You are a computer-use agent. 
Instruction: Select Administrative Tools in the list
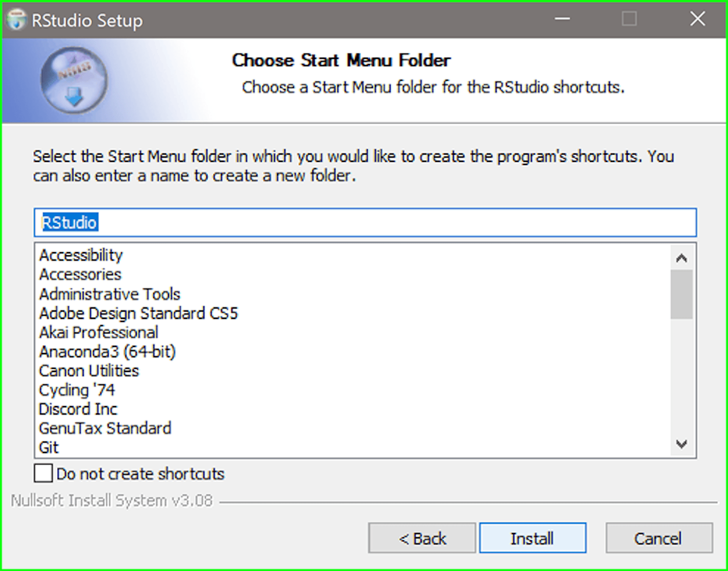pyautogui.click(x=110, y=293)
